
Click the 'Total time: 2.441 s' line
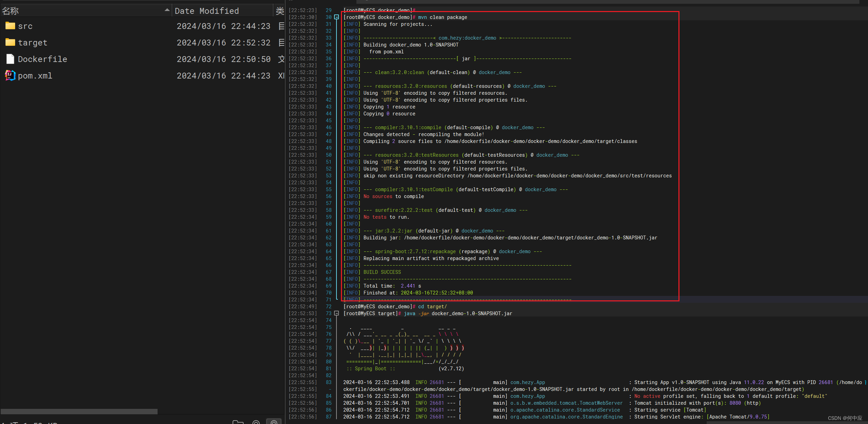point(392,286)
